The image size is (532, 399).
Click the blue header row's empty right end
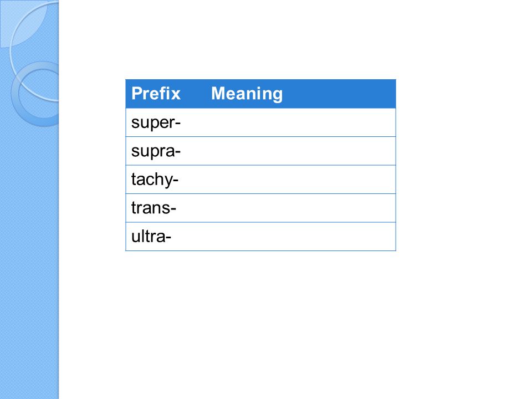click(339, 94)
